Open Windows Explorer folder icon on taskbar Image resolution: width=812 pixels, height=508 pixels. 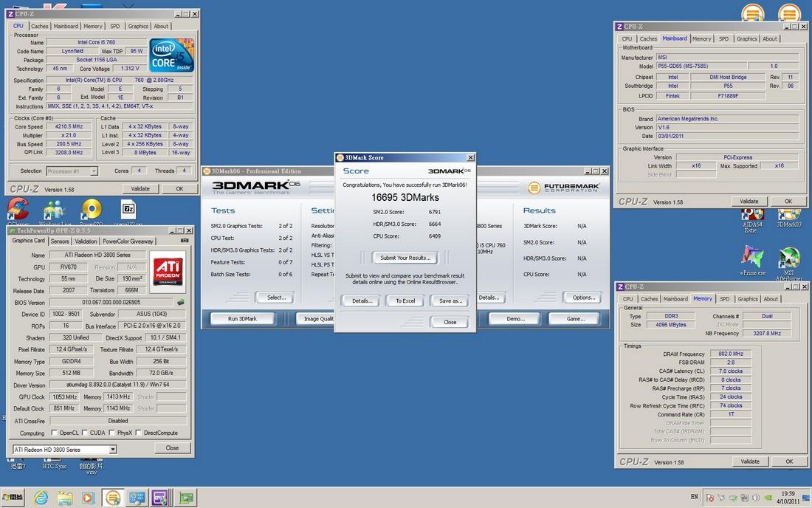[x=65, y=498]
